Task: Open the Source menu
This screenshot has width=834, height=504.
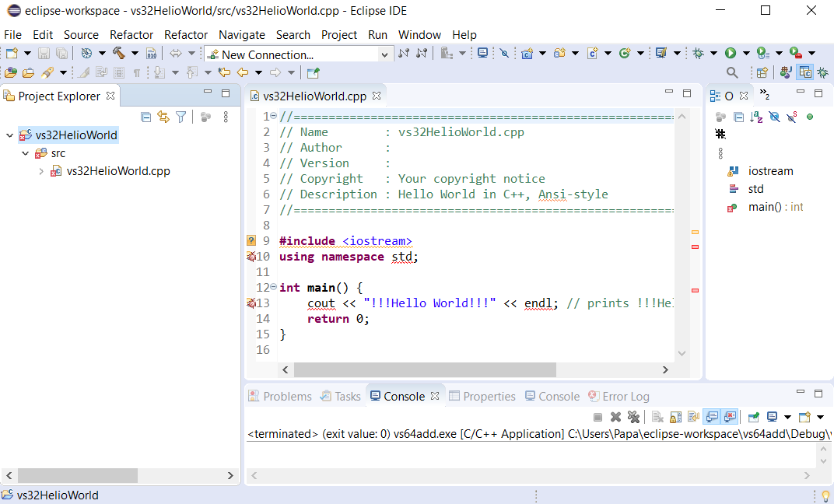Action: click(x=81, y=34)
